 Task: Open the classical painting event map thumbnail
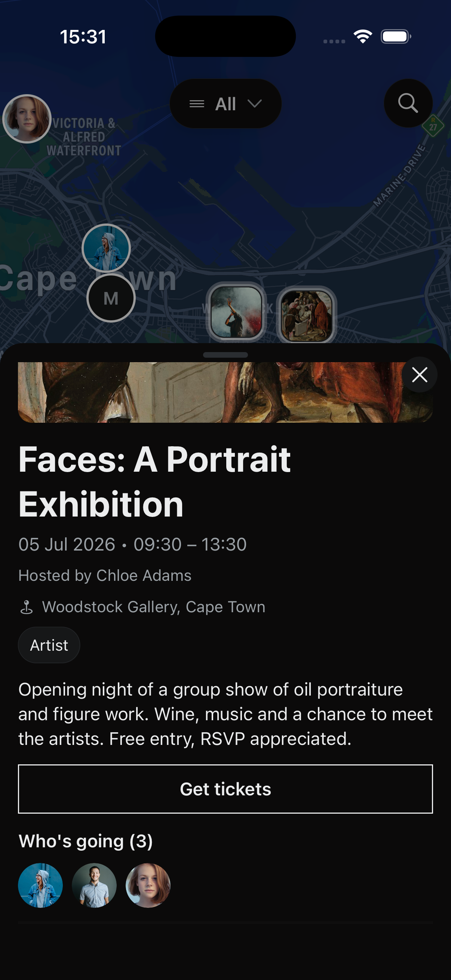pos(306,315)
